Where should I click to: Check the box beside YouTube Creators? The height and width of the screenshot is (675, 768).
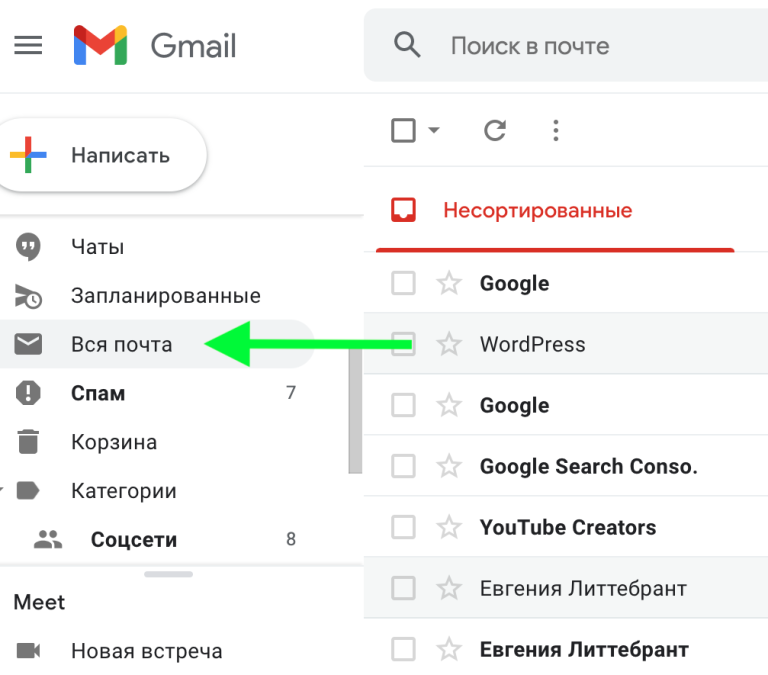coord(403,528)
